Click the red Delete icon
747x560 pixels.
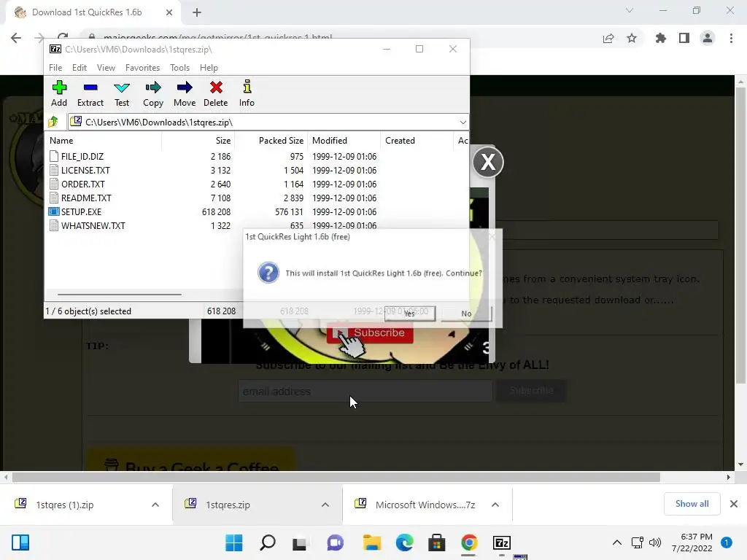pyautogui.click(x=216, y=93)
